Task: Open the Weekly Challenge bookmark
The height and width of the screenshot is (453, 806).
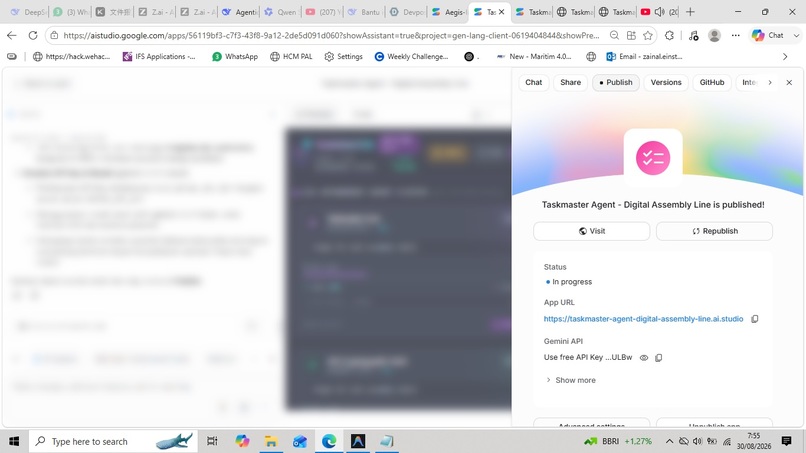Action: coord(411,57)
